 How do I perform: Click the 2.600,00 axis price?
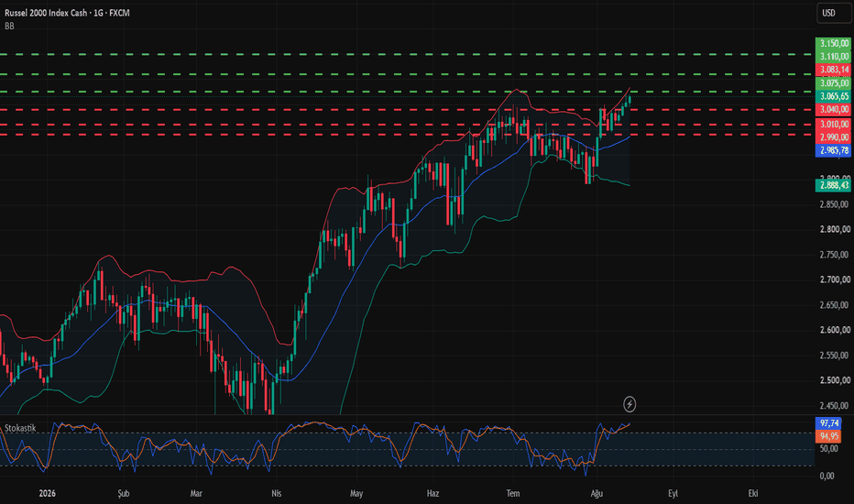point(835,330)
